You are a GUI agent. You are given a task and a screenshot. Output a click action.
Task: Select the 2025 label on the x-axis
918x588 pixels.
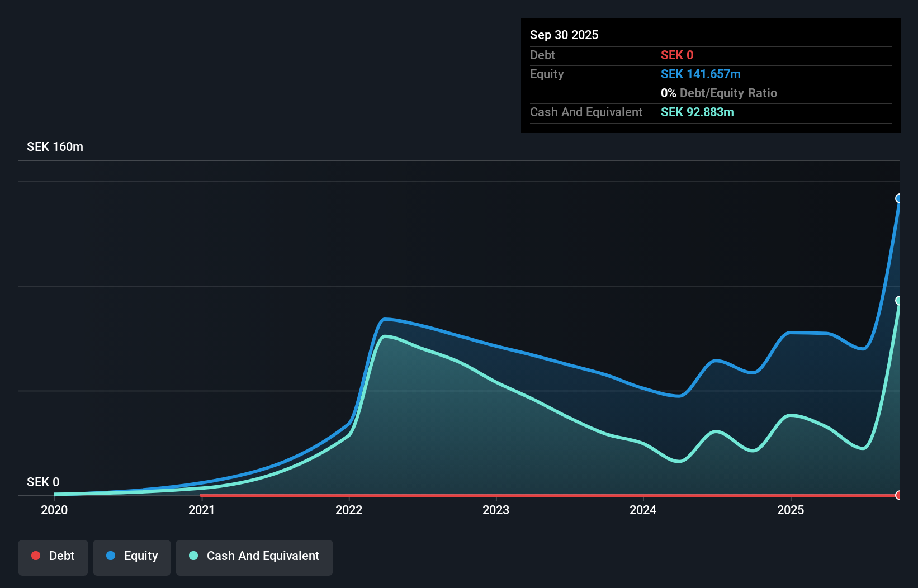click(x=791, y=510)
